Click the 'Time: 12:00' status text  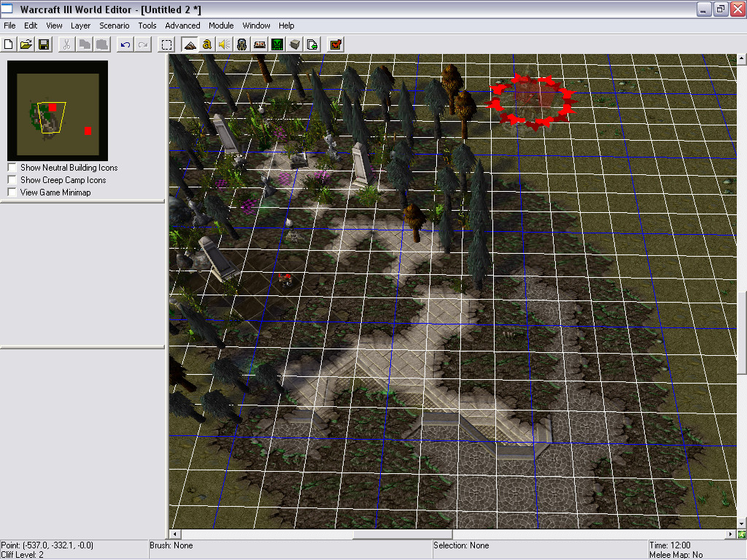[670, 545]
